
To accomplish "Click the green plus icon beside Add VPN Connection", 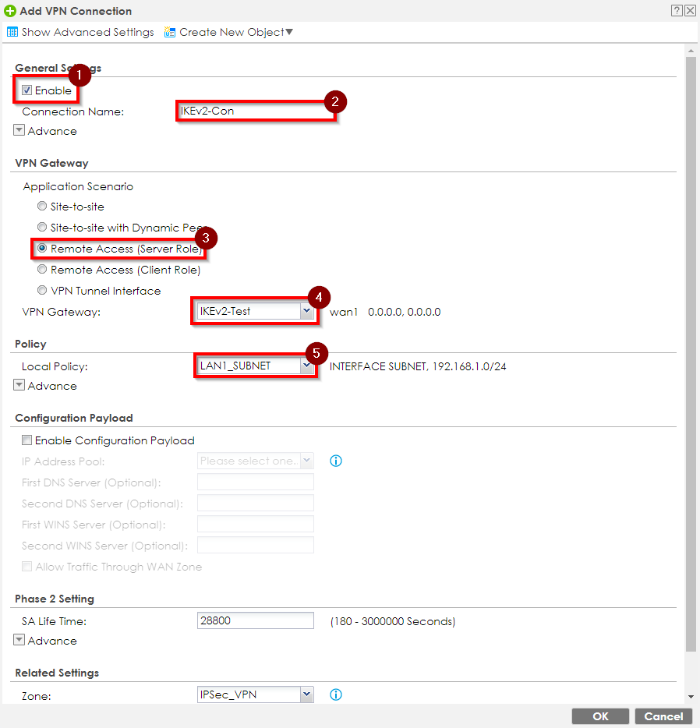I will [9, 11].
